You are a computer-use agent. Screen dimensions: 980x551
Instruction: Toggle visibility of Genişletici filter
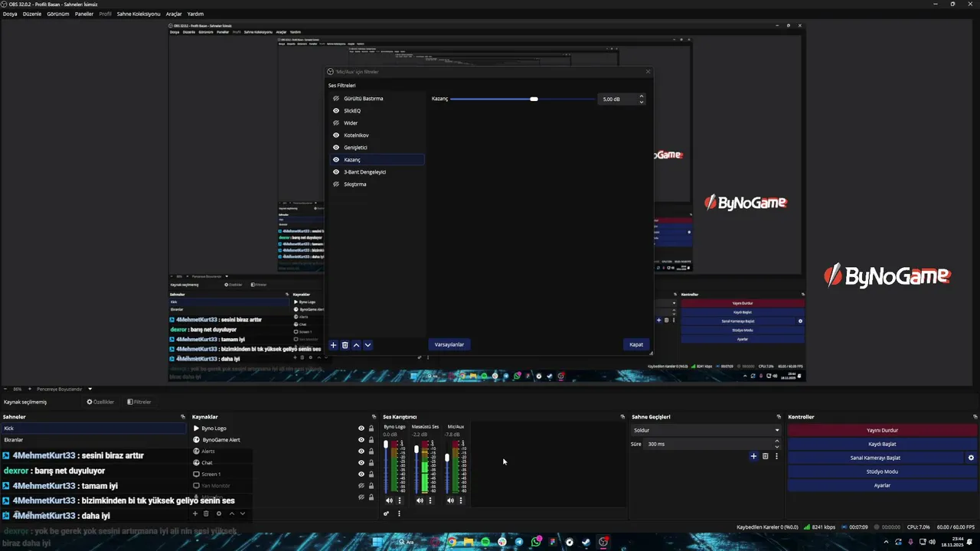pos(336,148)
